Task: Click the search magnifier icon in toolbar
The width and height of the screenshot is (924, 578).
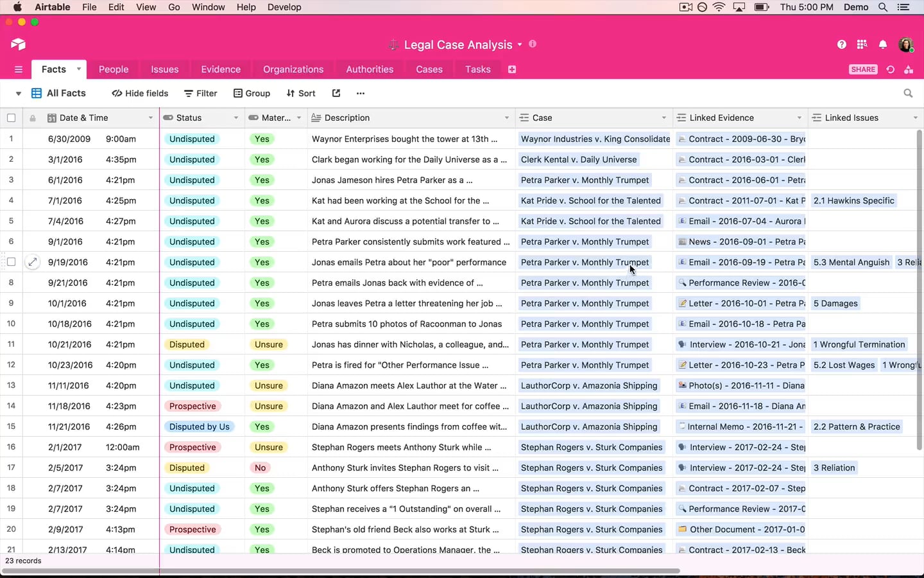Action: pyautogui.click(x=908, y=93)
